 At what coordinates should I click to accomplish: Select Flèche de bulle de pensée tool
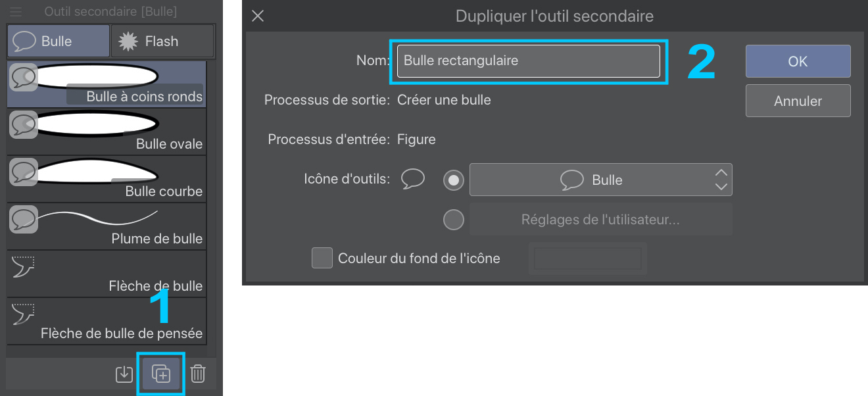(107, 321)
